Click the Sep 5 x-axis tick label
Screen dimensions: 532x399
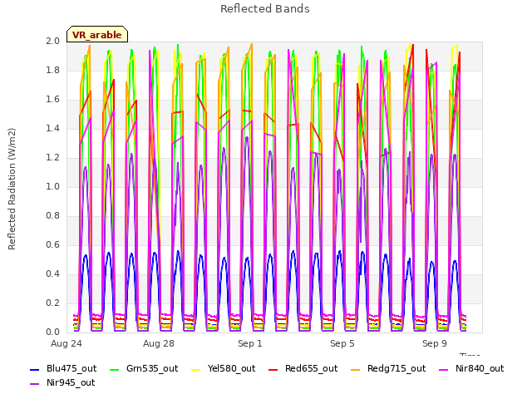[x=342, y=343]
